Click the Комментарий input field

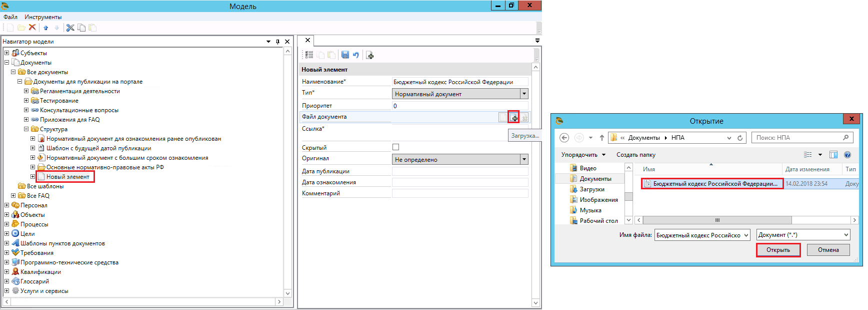coord(460,193)
